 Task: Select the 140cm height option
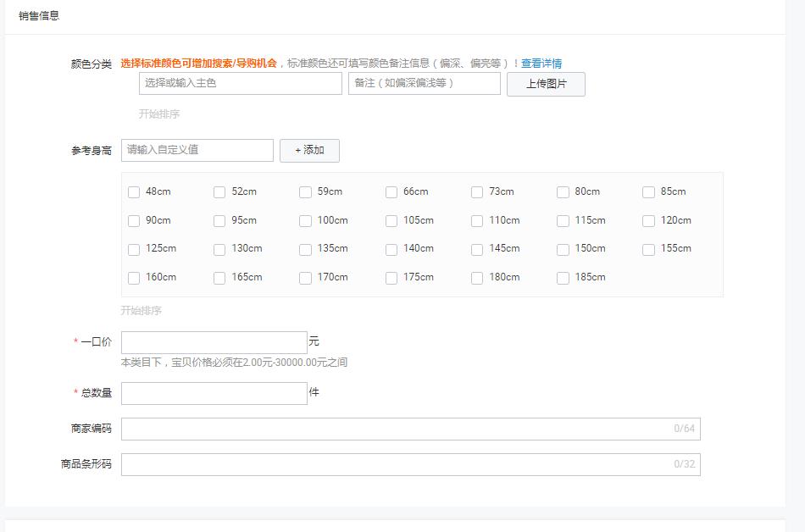391,249
